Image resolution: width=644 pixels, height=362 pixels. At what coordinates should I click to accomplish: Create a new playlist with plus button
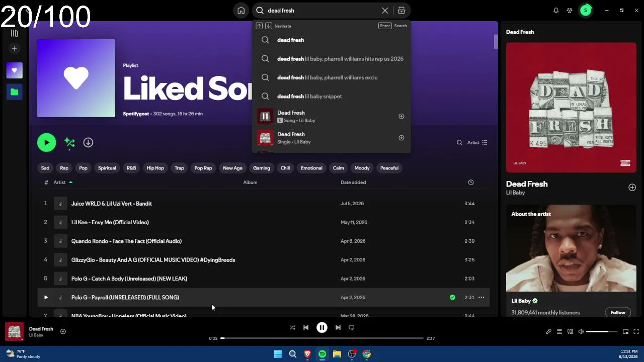[x=15, y=49]
